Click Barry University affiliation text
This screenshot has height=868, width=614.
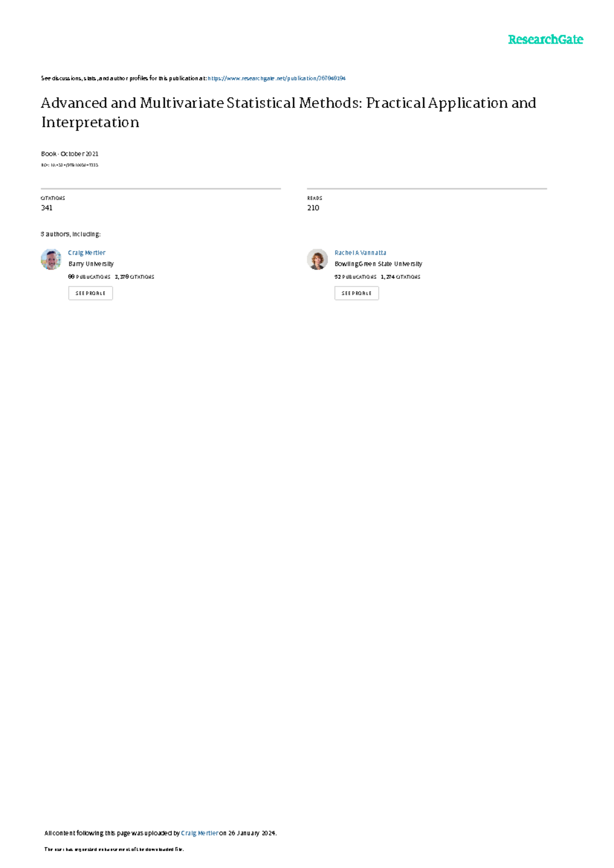pyautogui.click(x=91, y=264)
